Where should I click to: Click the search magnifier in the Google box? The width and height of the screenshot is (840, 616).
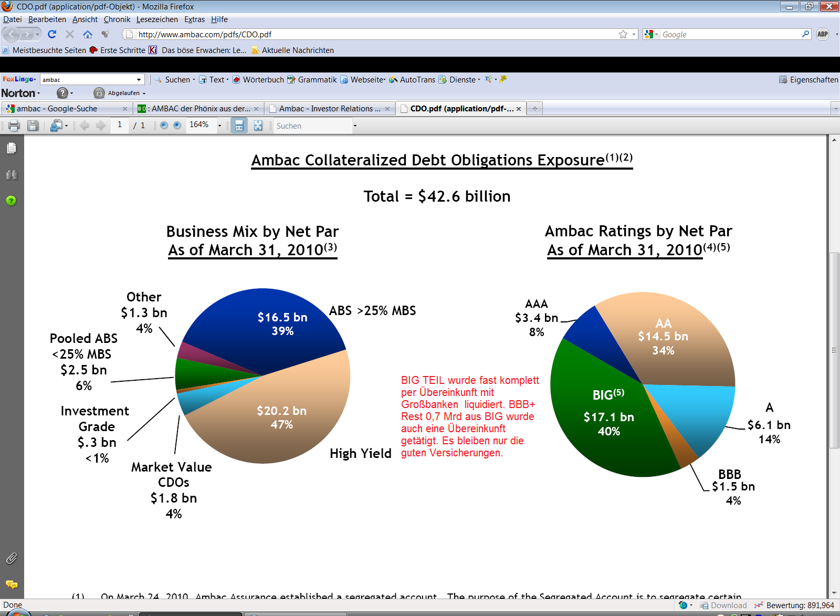pos(805,34)
